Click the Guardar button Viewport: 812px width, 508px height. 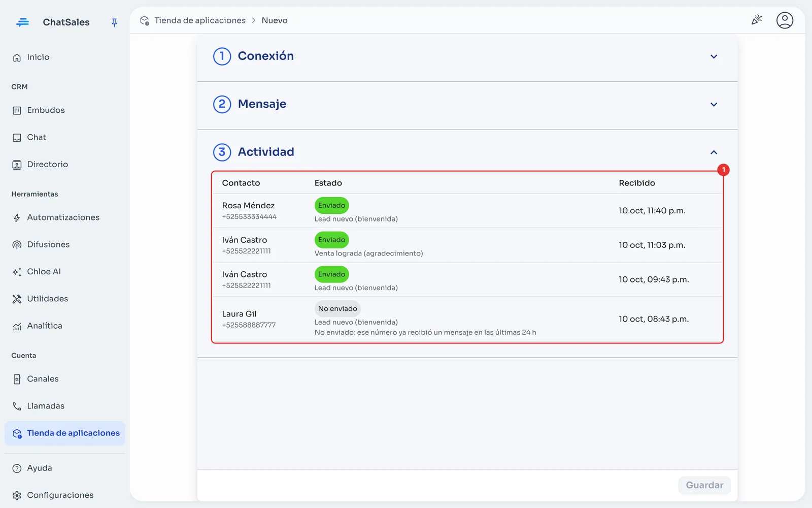tap(704, 485)
